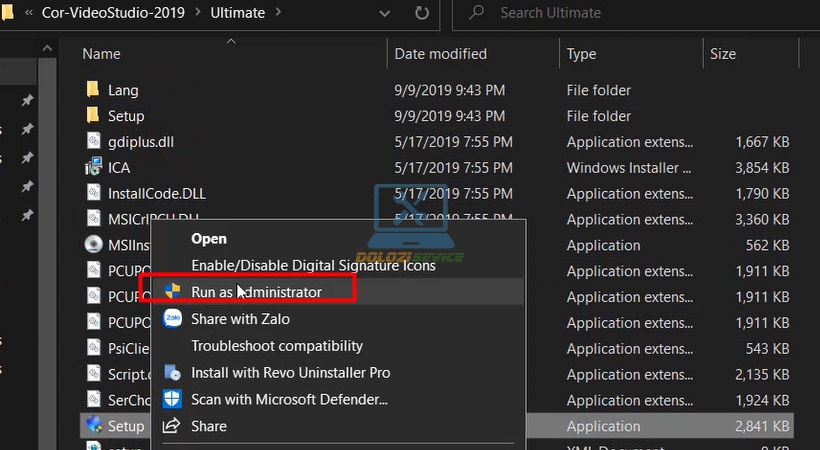The image size is (820, 450).
Task: Click the Share arrow icon
Action: coord(172,425)
